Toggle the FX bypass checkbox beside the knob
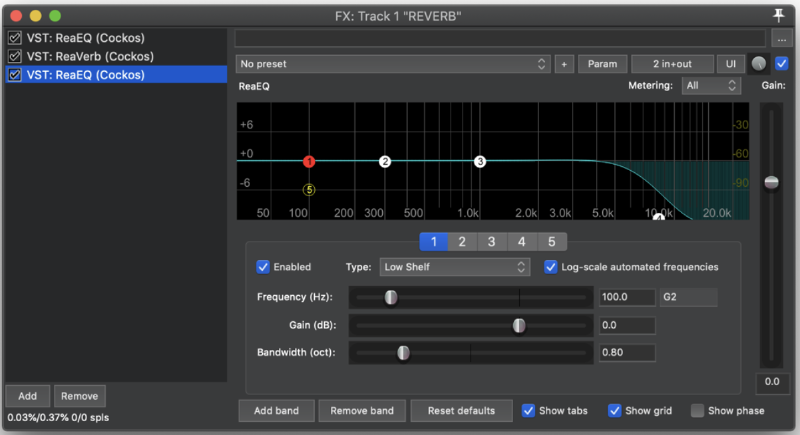 point(781,64)
